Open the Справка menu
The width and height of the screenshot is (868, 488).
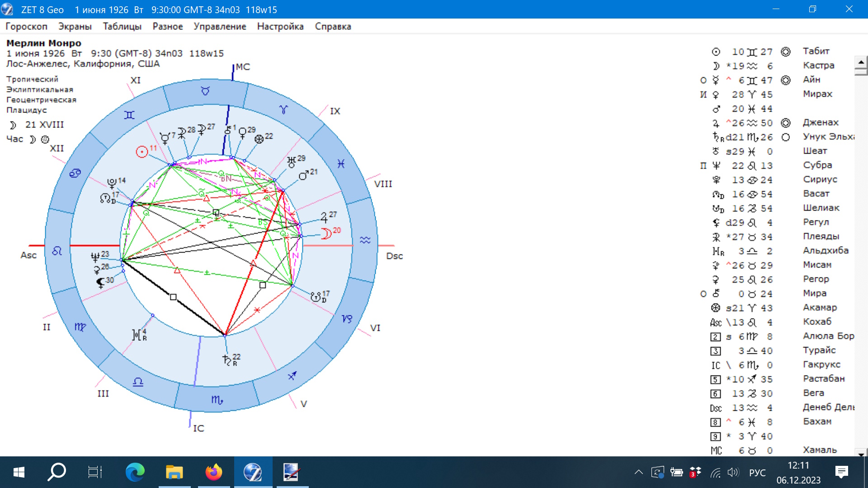(333, 26)
